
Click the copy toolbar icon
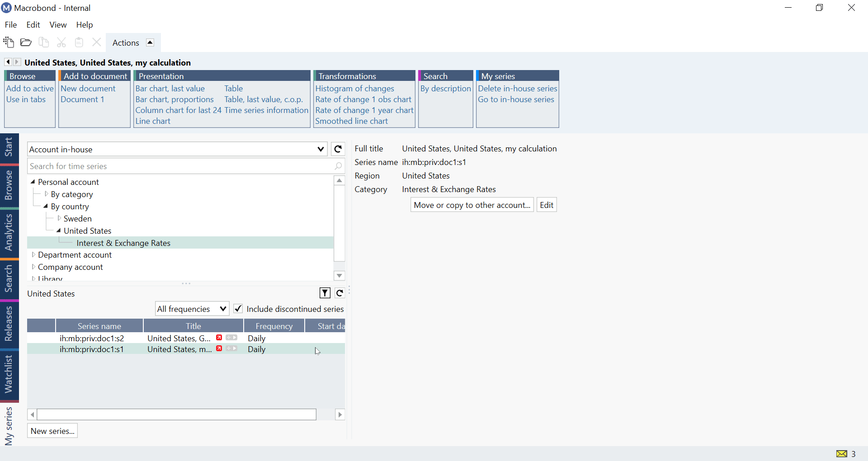(44, 42)
